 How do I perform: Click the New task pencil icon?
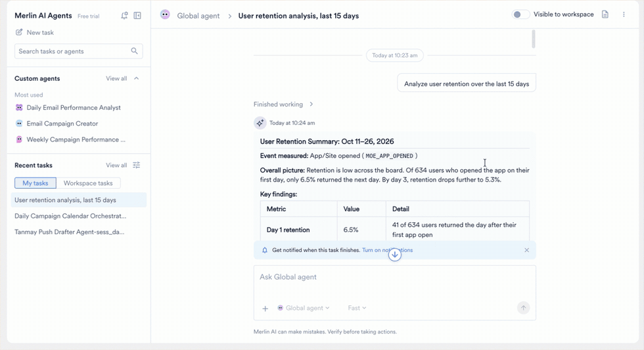click(19, 32)
